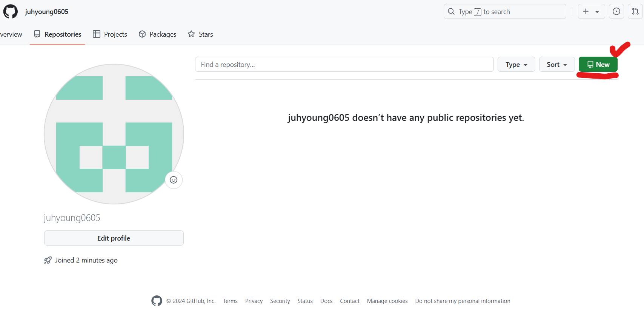The width and height of the screenshot is (644, 309).
Task: Click the juhyoung0605 name below the avatar
Action: pyautogui.click(x=72, y=218)
